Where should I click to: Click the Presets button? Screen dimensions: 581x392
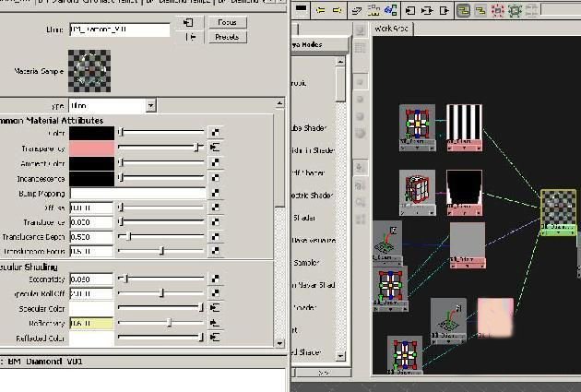point(227,37)
